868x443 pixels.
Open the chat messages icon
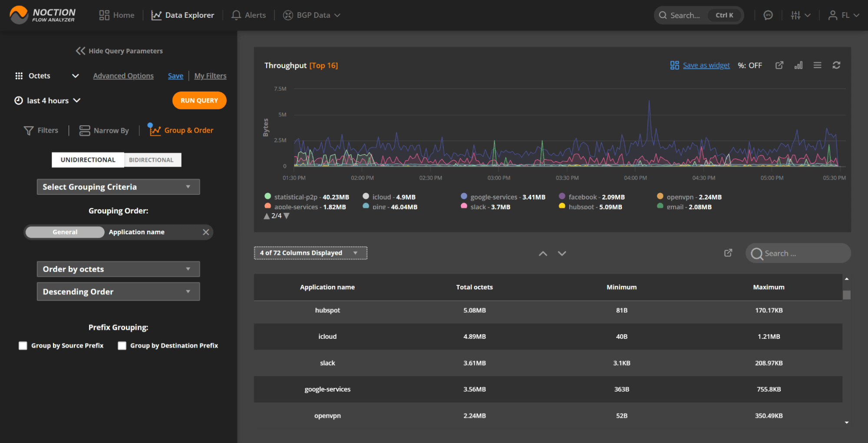[x=768, y=15]
